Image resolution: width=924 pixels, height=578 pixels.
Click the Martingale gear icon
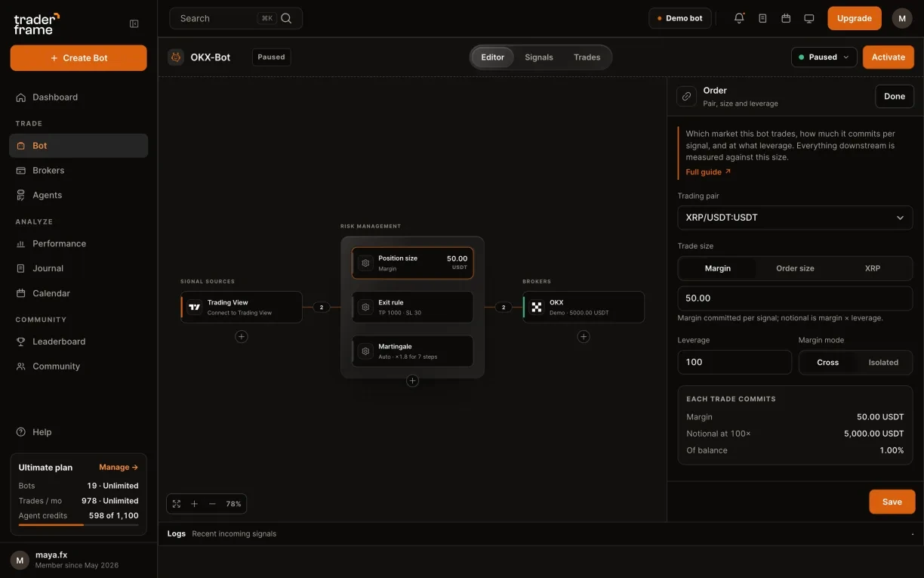point(365,351)
